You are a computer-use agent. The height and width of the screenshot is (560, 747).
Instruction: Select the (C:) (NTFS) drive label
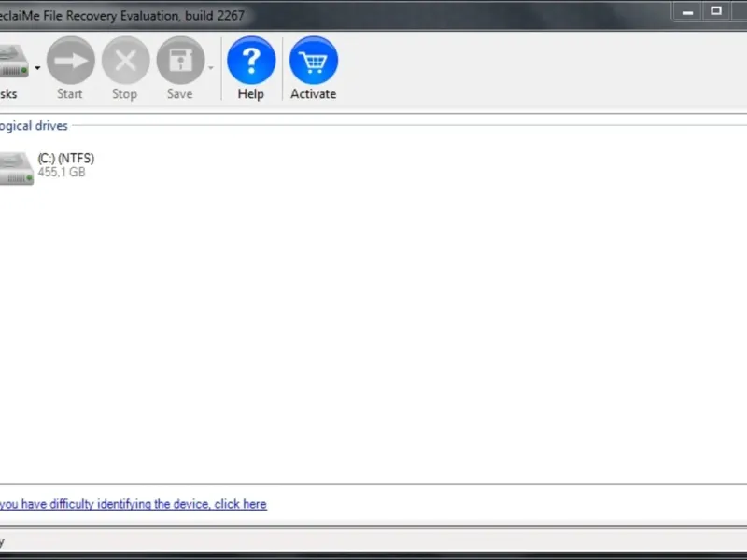click(66, 158)
